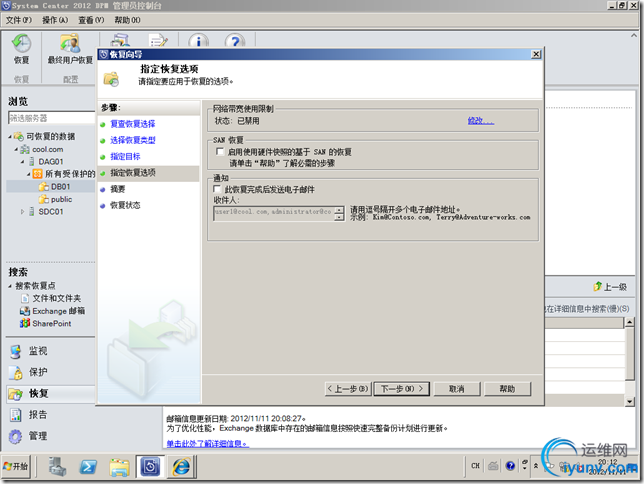Click the recipients email input field
644x484 pixels.
(274, 213)
